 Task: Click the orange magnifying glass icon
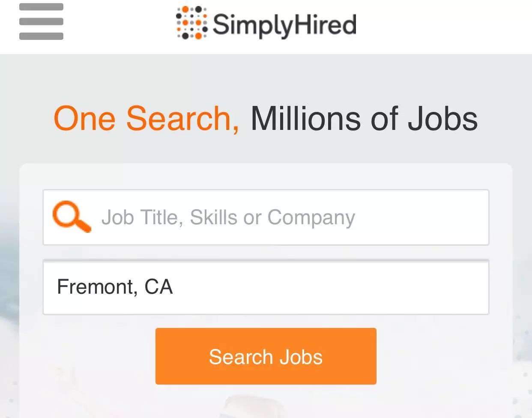[71, 217]
